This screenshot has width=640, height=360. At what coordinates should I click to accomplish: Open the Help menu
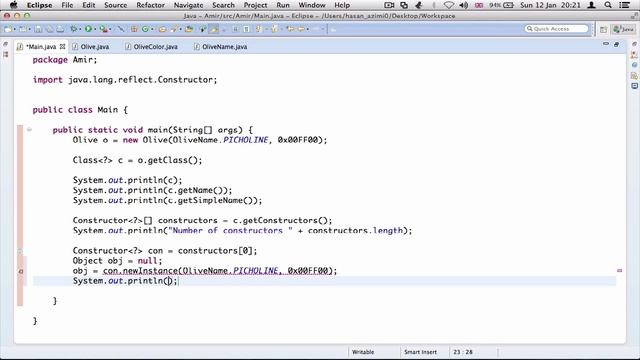[x=342, y=5]
